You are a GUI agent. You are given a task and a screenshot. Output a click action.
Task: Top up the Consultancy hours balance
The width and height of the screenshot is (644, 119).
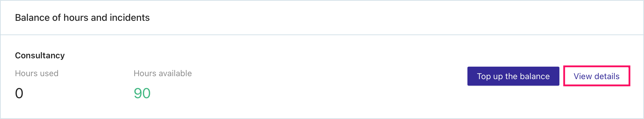click(x=513, y=76)
